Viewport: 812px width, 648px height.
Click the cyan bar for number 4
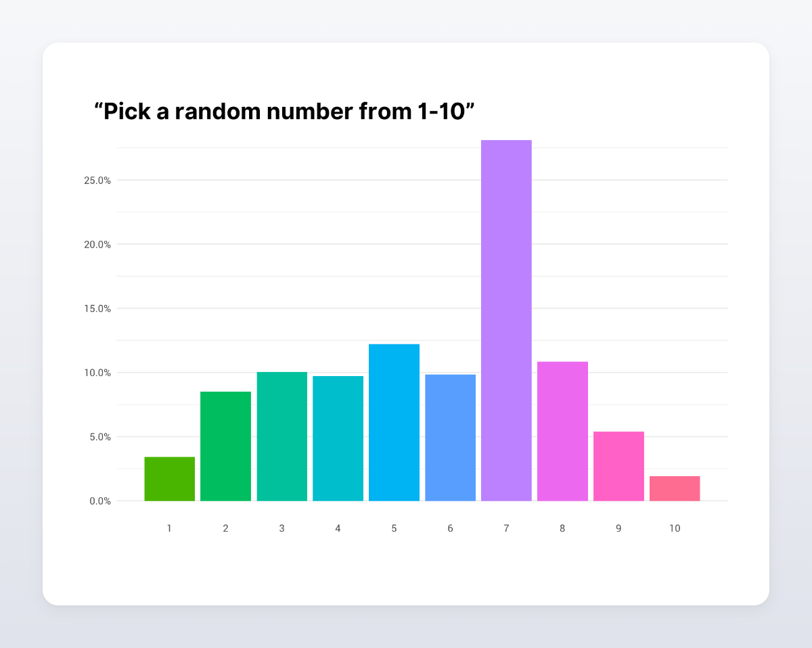[338, 438]
